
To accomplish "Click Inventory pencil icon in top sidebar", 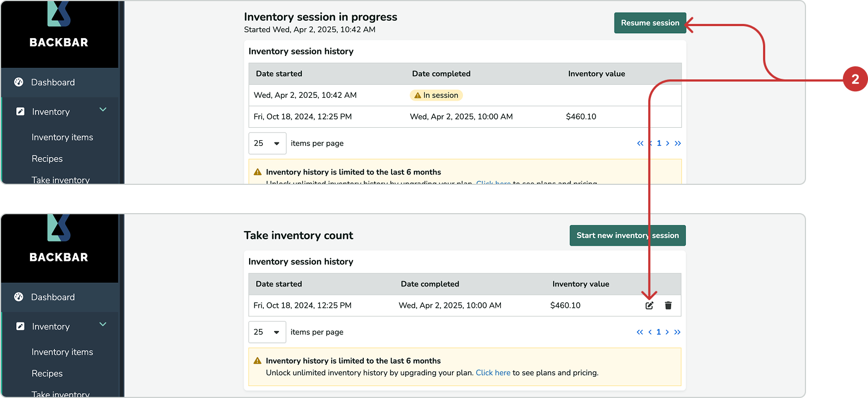I will click(x=20, y=111).
